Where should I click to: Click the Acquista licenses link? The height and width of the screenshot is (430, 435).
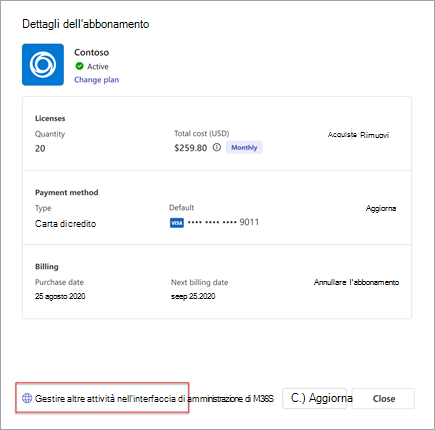(x=342, y=135)
